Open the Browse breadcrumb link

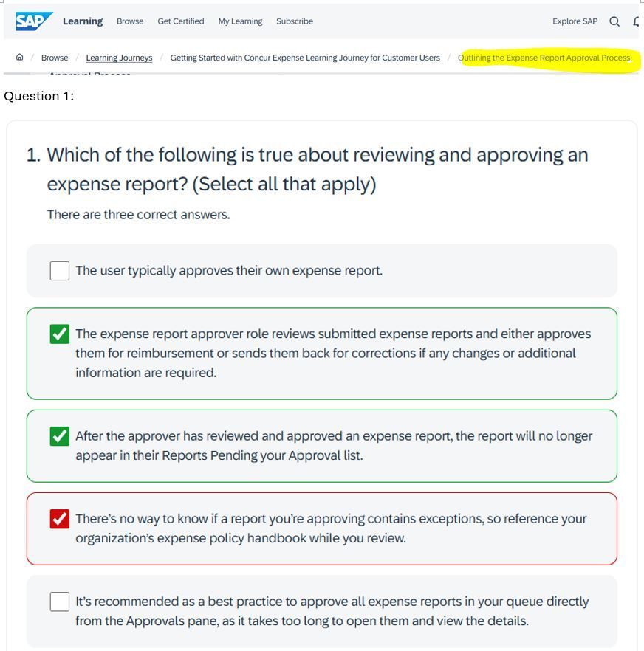55,58
